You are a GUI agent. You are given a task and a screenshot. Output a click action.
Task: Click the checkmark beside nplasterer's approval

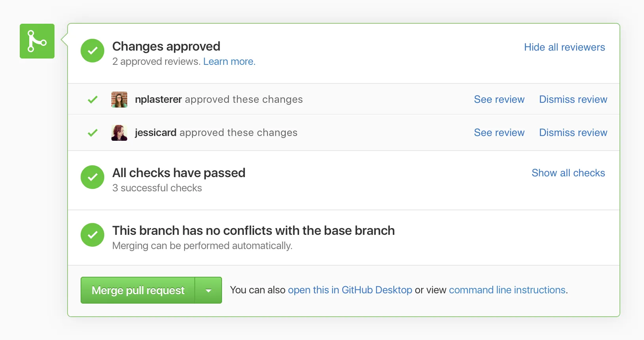(x=93, y=100)
